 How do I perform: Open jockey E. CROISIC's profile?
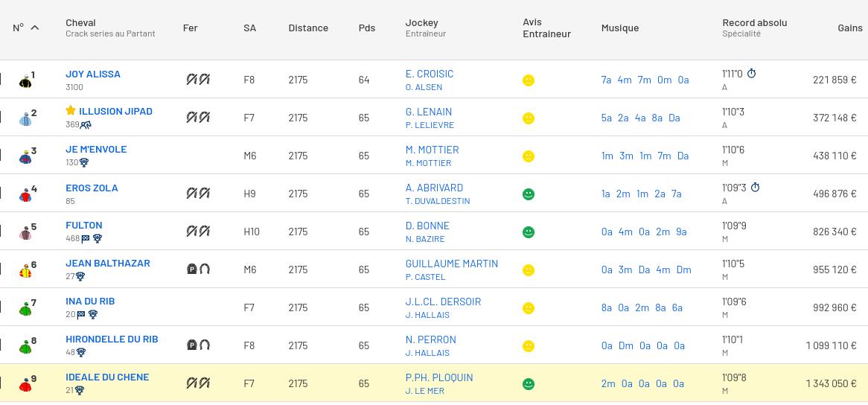(429, 74)
